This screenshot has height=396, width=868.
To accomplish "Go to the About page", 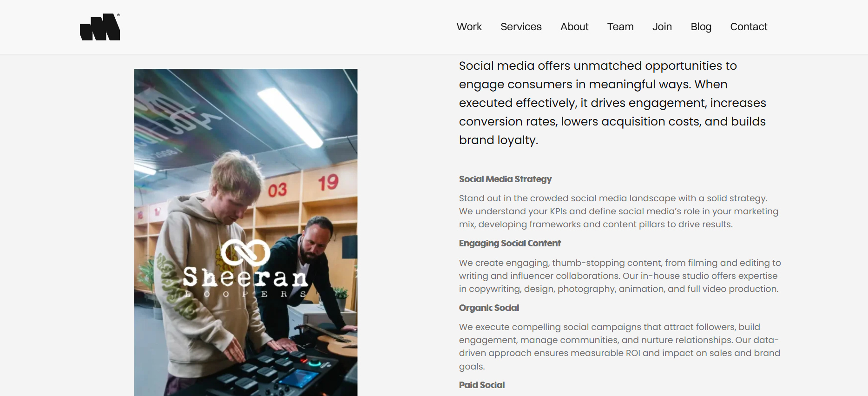I will [x=574, y=27].
